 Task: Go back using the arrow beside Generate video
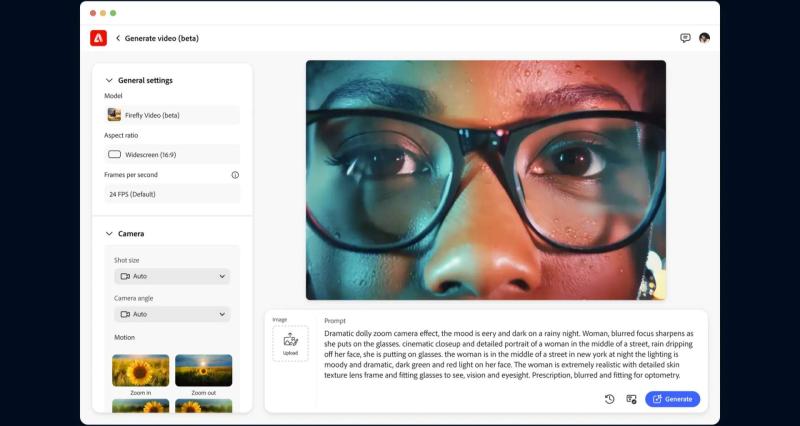(x=118, y=38)
